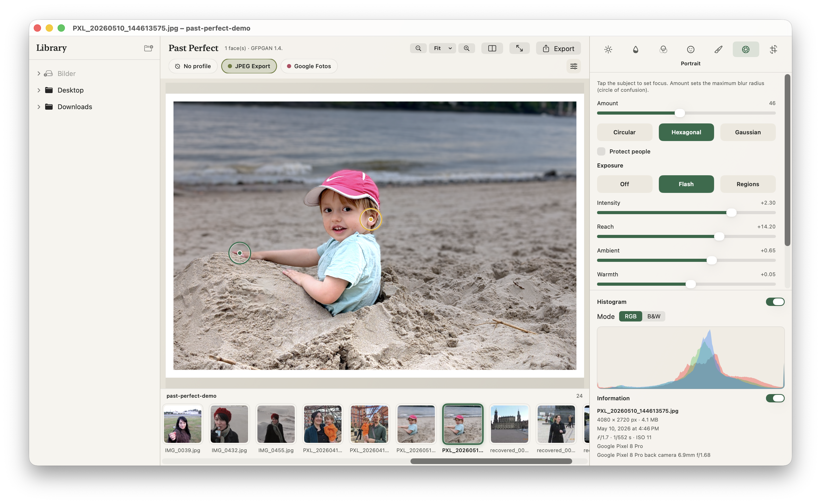Choose Gaussian blur shape
This screenshot has width=821, height=504.
click(x=748, y=132)
